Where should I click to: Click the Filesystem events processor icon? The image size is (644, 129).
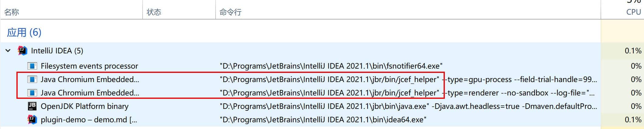[x=32, y=66]
